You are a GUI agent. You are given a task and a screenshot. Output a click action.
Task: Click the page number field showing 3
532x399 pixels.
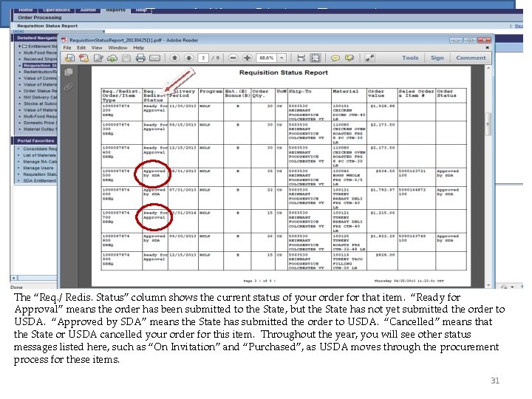(x=203, y=58)
